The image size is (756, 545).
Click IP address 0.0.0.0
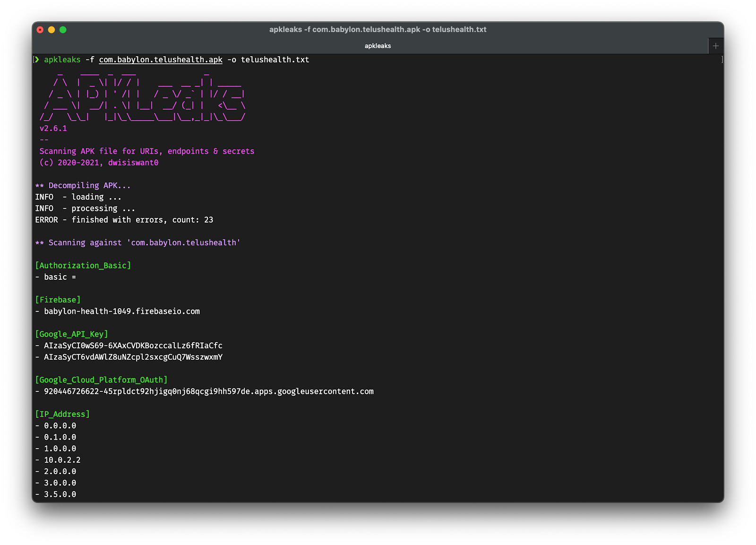pos(60,426)
